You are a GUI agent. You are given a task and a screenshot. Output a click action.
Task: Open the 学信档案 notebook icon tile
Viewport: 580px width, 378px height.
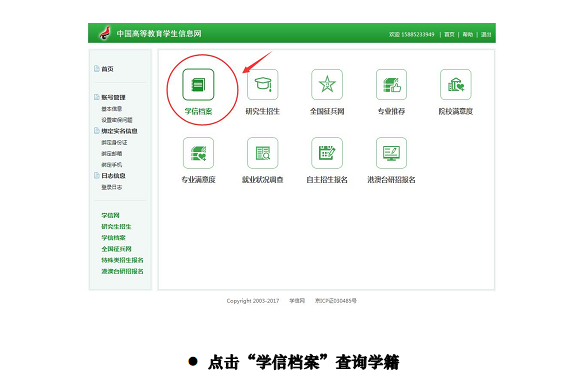pos(198,85)
